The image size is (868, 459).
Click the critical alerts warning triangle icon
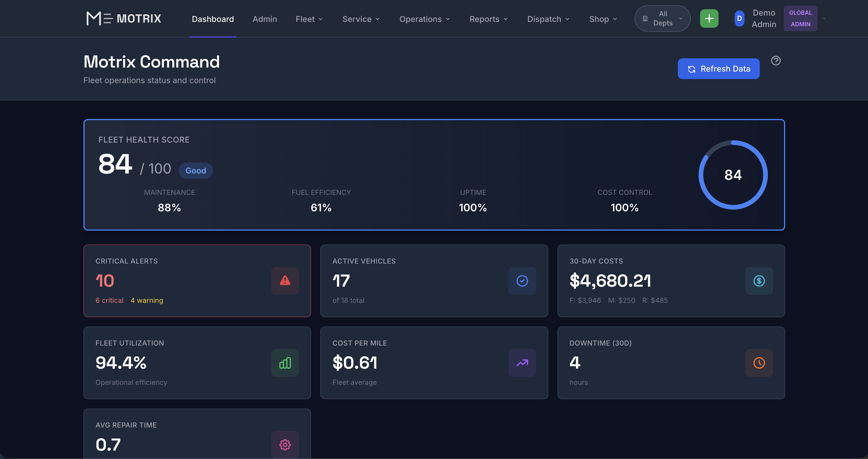[x=285, y=281]
